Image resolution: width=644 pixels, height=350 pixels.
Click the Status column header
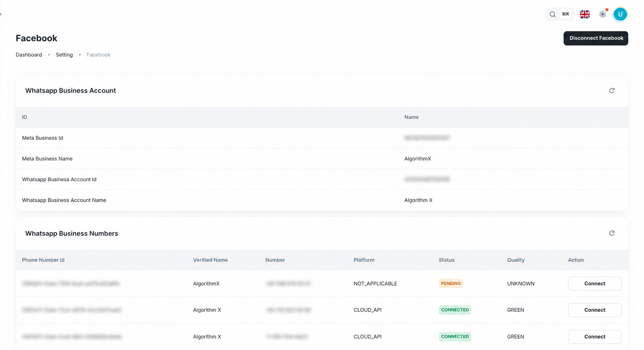tap(446, 260)
